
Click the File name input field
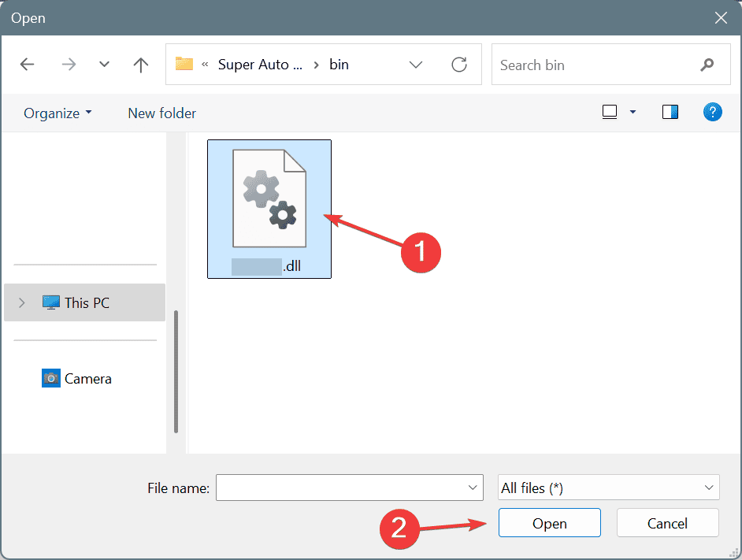[x=349, y=488]
